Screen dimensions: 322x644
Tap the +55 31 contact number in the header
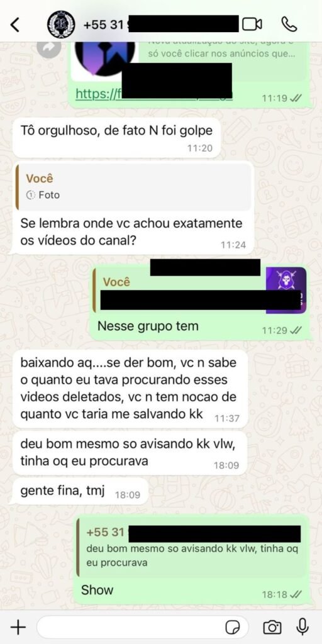point(160,25)
